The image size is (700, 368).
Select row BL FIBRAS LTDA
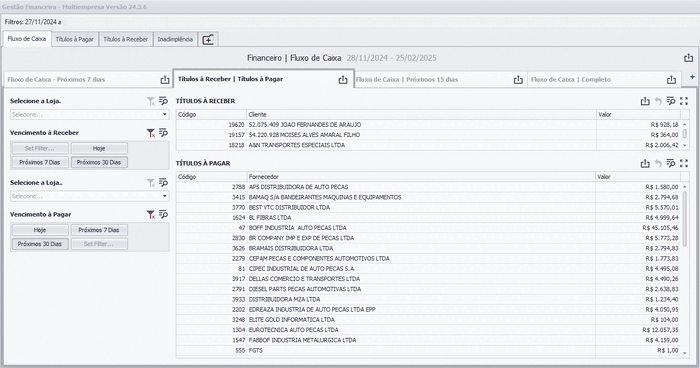428,218
